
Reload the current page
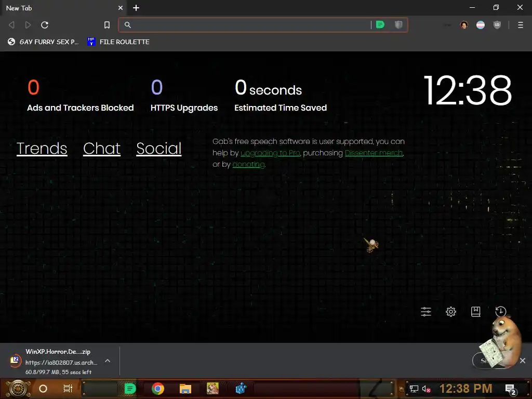pyautogui.click(x=45, y=25)
